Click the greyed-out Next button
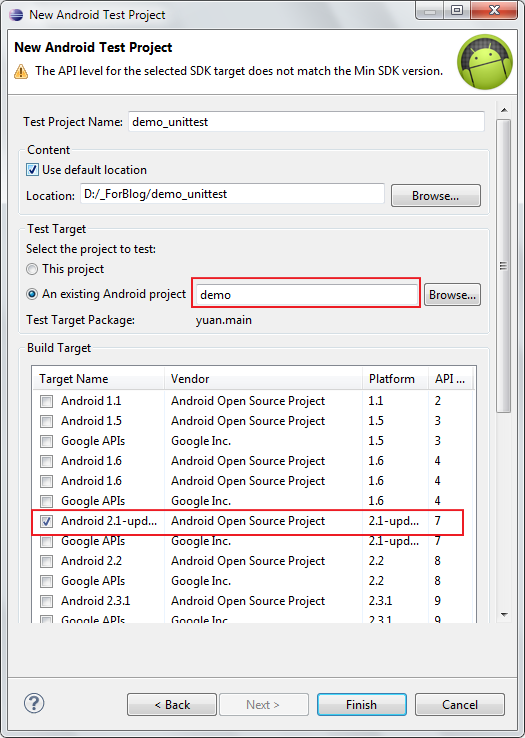Image resolution: width=525 pixels, height=738 pixels. coord(263,705)
